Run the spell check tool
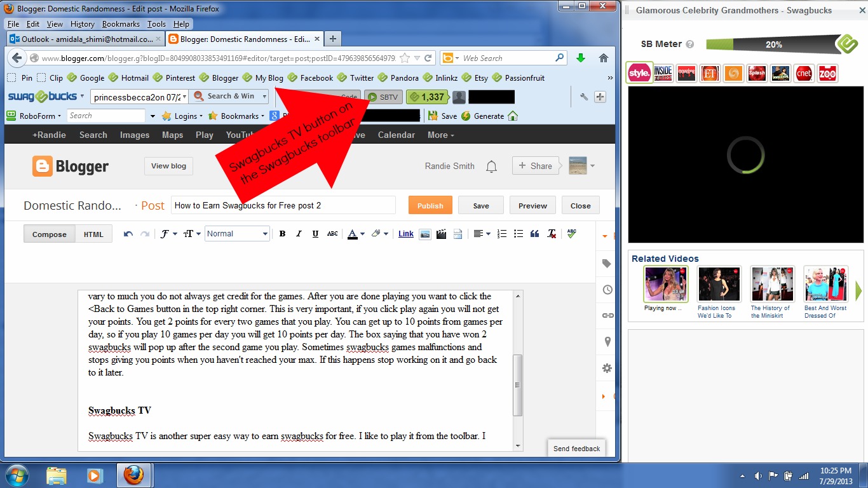The image size is (868, 488). click(x=571, y=234)
